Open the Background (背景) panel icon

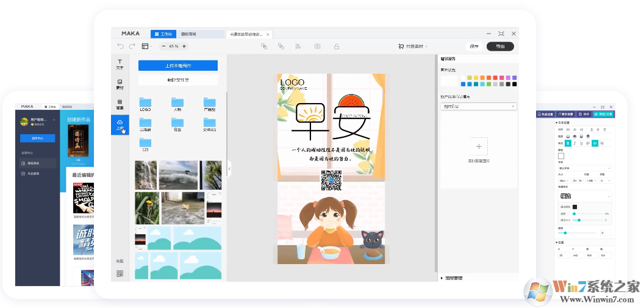pyautogui.click(x=120, y=104)
